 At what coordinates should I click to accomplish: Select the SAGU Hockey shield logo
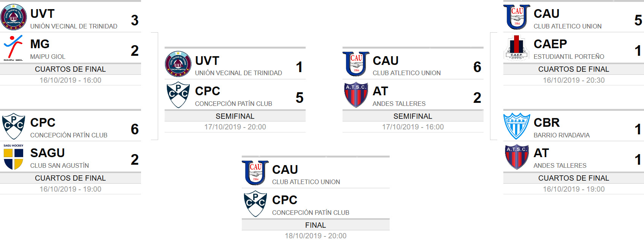pyautogui.click(x=13, y=157)
